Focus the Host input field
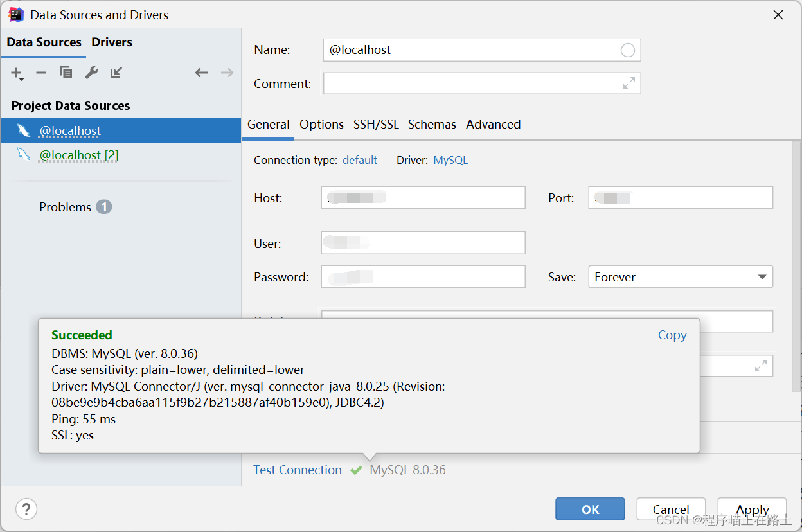This screenshot has width=802, height=532. point(423,198)
